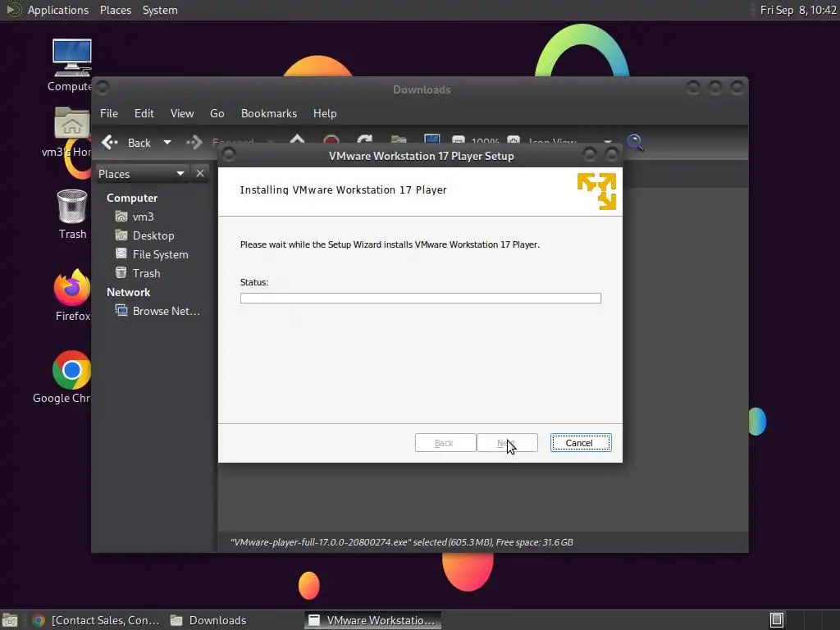Click the Network heading in the sidebar

click(x=128, y=292)
